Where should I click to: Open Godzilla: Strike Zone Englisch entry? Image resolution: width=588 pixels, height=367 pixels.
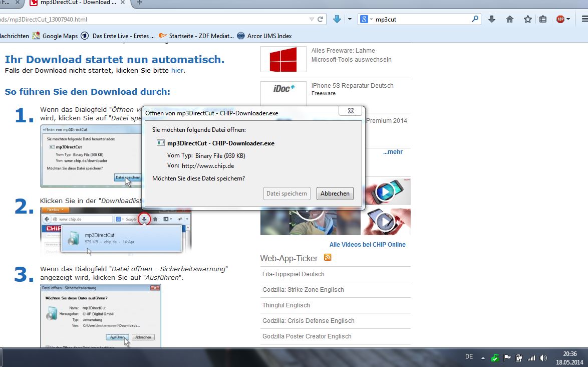coord(303,290)
